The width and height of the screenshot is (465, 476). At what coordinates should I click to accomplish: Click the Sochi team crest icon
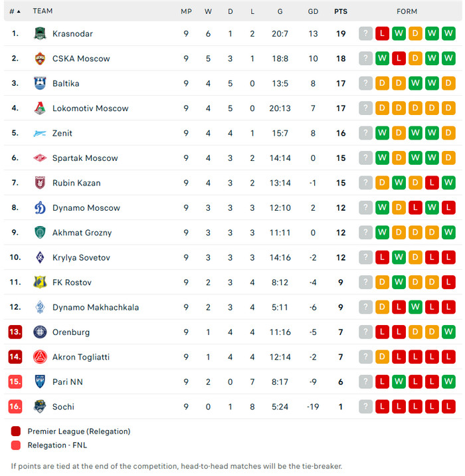pyautogui.click(x=40, y=407)
